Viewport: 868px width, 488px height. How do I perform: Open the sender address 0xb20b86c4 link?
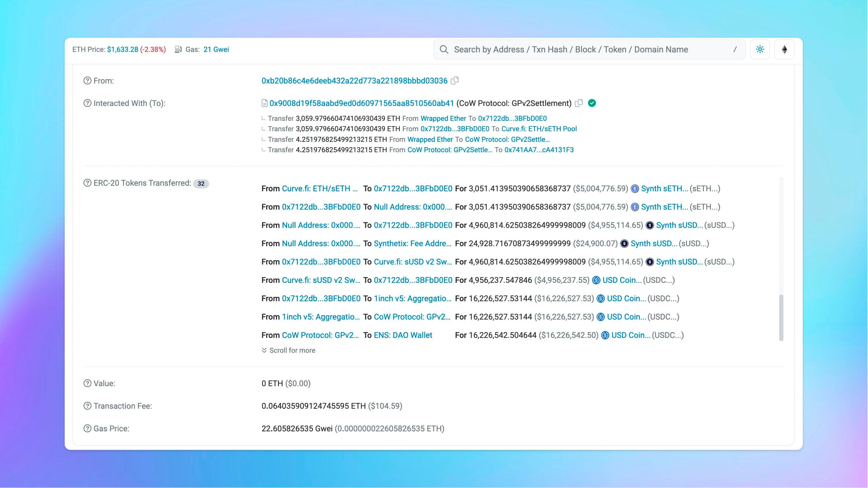click(354, 81)
